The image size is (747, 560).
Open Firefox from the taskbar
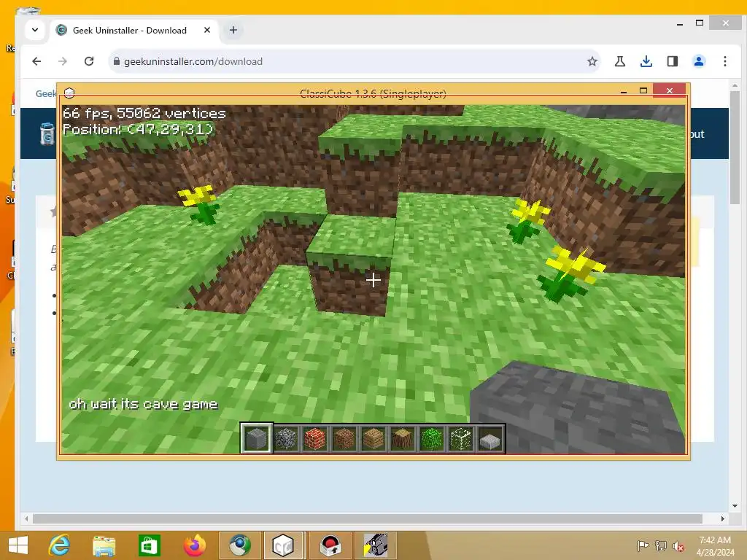[194, 545]
